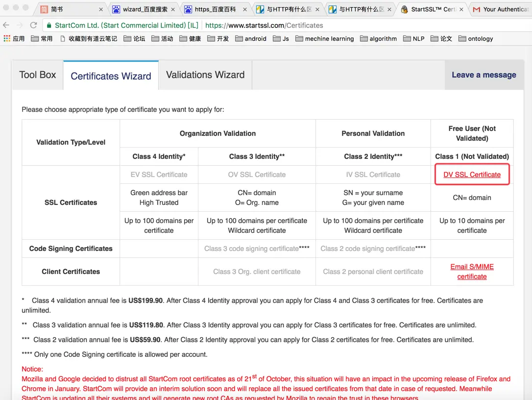Click the Personal Validation header cell
532x400 pixels.
(373, 133)
